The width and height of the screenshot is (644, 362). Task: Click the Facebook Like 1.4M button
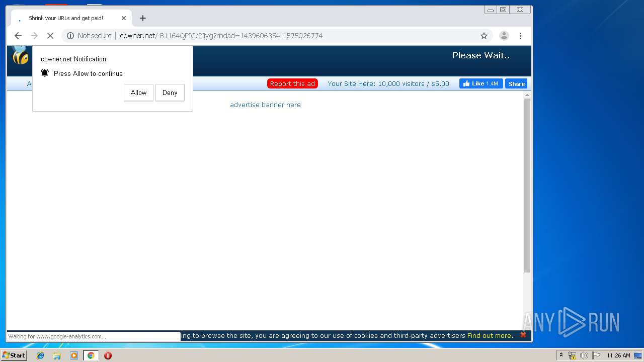pos(481,83)
